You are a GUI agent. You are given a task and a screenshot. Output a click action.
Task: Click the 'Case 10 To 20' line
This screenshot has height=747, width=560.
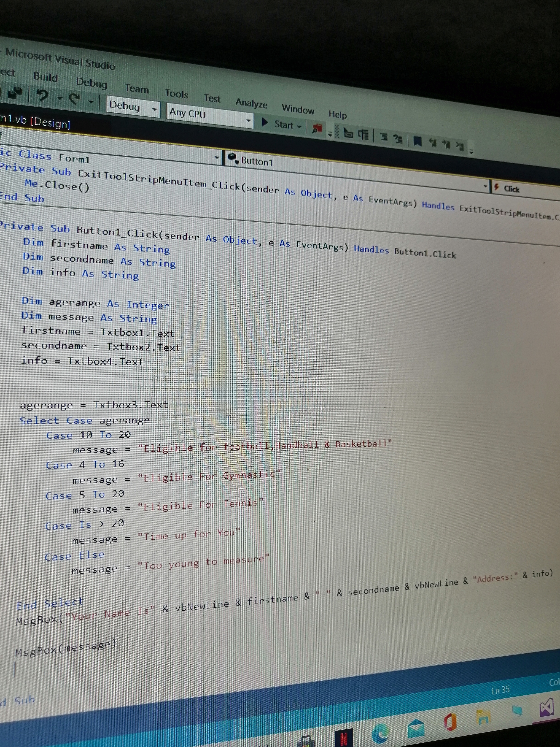point(89,435)
